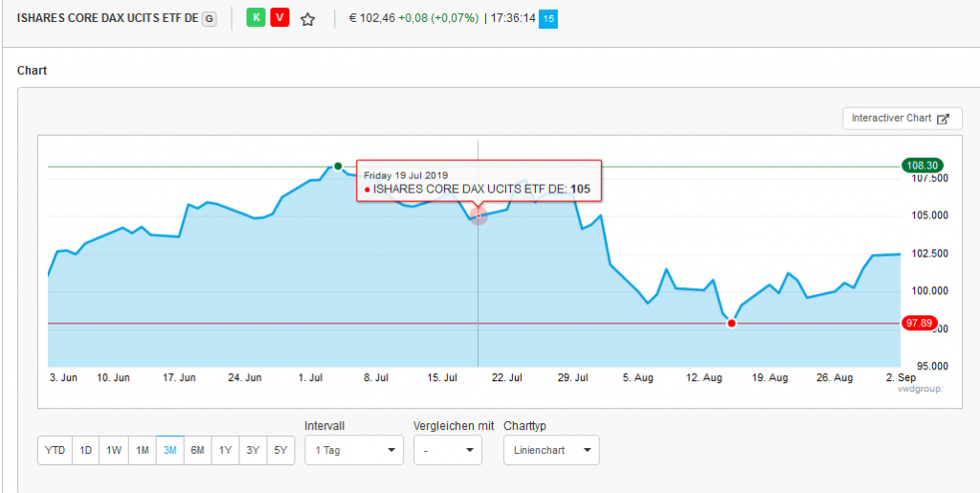The height and width of the screenshot is (493, 980).
Task: Click the G badge next to ETF name
Action: point(210,18)
